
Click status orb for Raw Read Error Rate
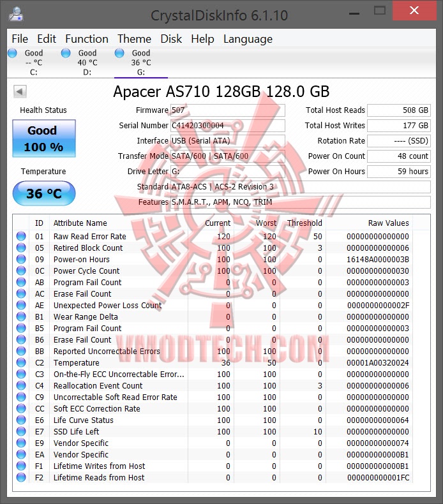[x=21, y=236]
